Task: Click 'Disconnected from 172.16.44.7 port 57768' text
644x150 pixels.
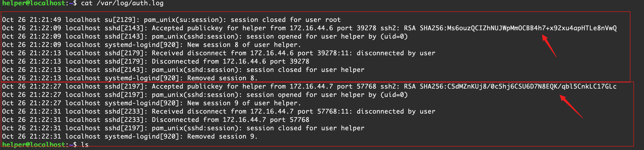Action: (230, 120)
